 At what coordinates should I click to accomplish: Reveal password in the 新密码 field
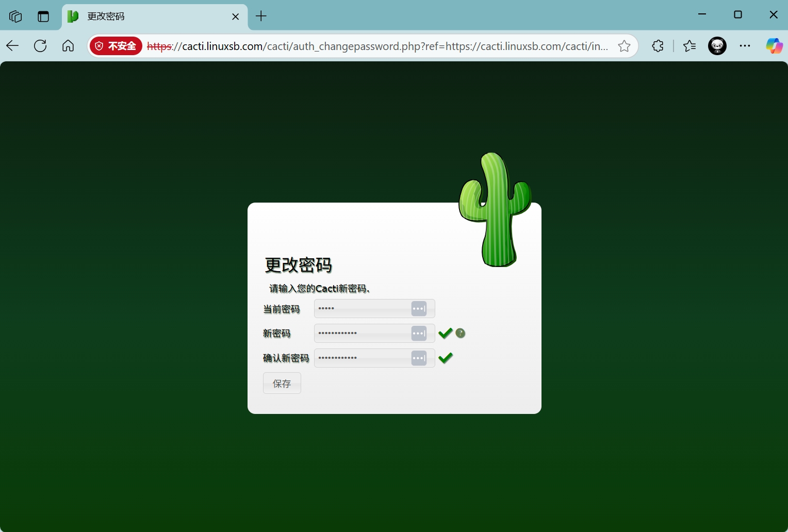point(419,334)
